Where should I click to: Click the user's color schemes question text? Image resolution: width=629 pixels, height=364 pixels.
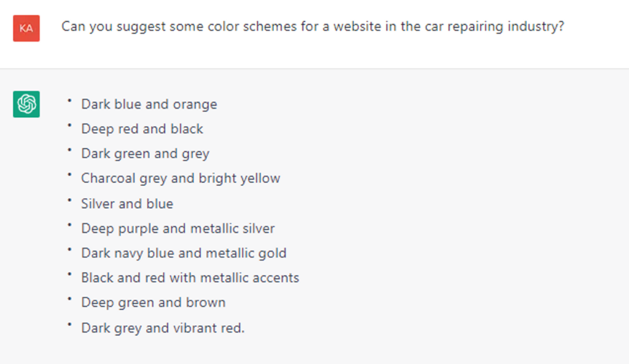313,28
